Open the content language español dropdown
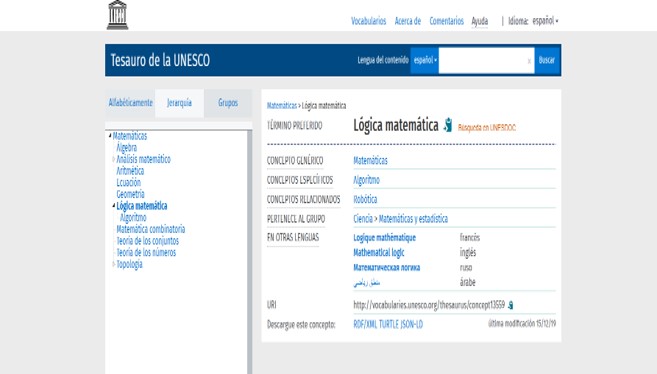The height and width of the screenshot is (374, 657). 424,60
